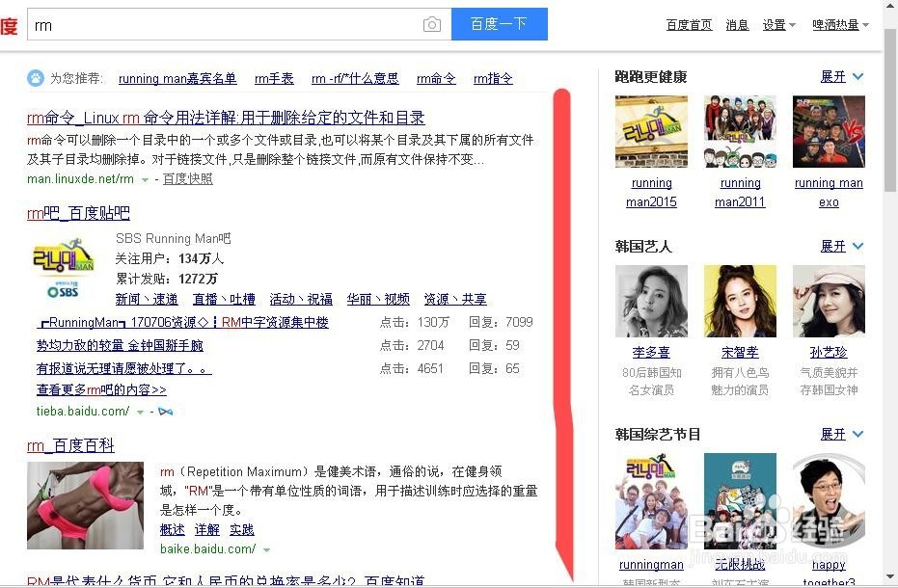Open 资源丶共享 tieba tab
Screen dimensions: 898x588
click(455, 300)
